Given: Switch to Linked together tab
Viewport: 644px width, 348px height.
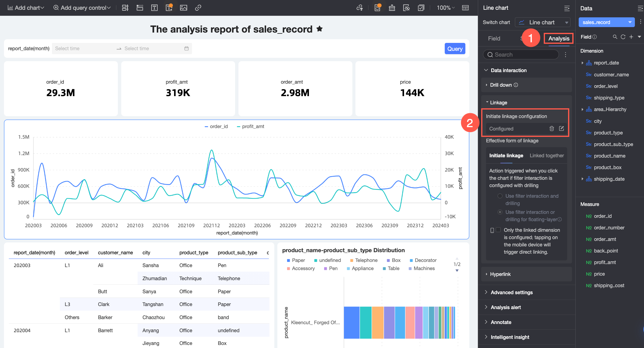Looking at the screenshot, I should point(546,155).
